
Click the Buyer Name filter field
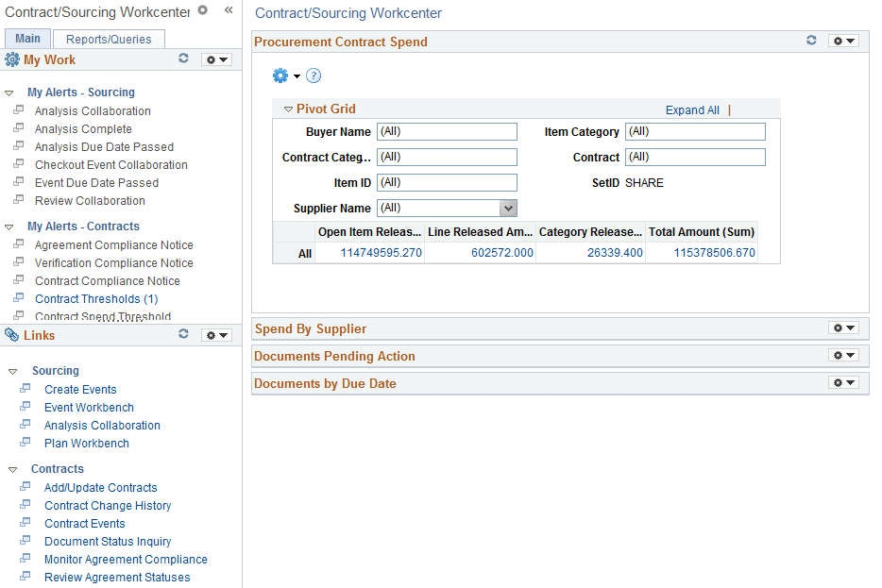[447, 131]
